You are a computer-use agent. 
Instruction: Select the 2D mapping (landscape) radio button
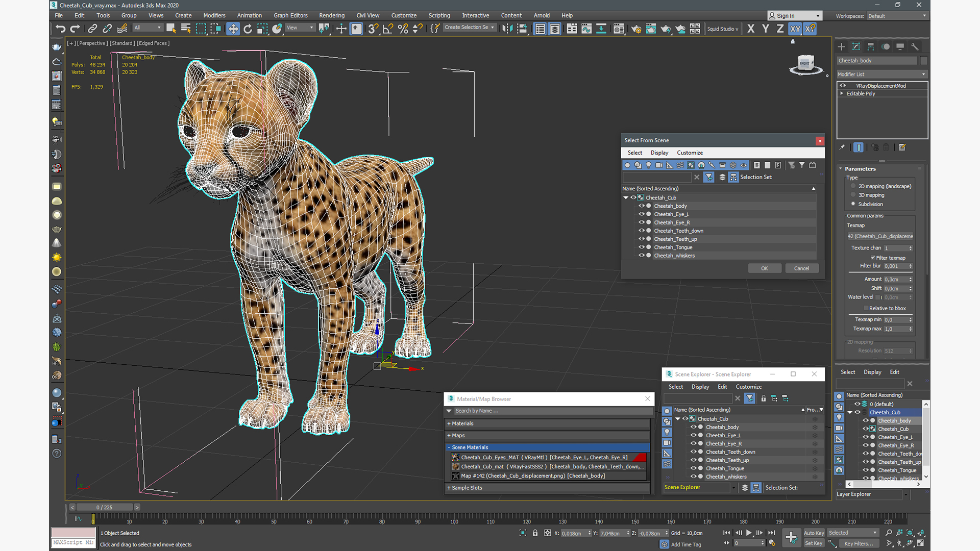click(x=853, y=186)
